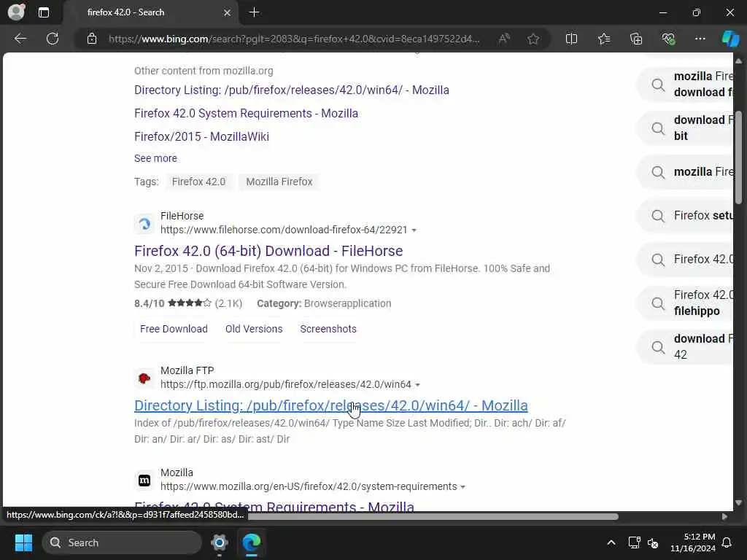This screenshot has width=747, height=560.
Task: Click the vertical scrollbar thumb
Action: tap(738, 157)
